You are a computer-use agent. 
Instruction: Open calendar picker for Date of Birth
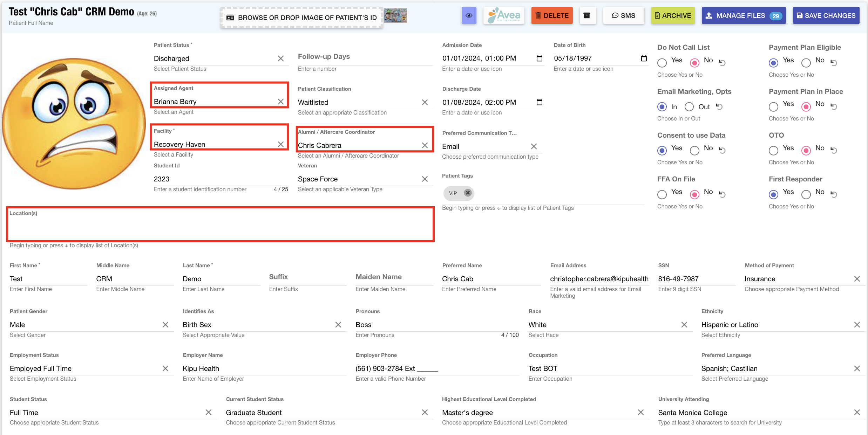pos(644,58)
